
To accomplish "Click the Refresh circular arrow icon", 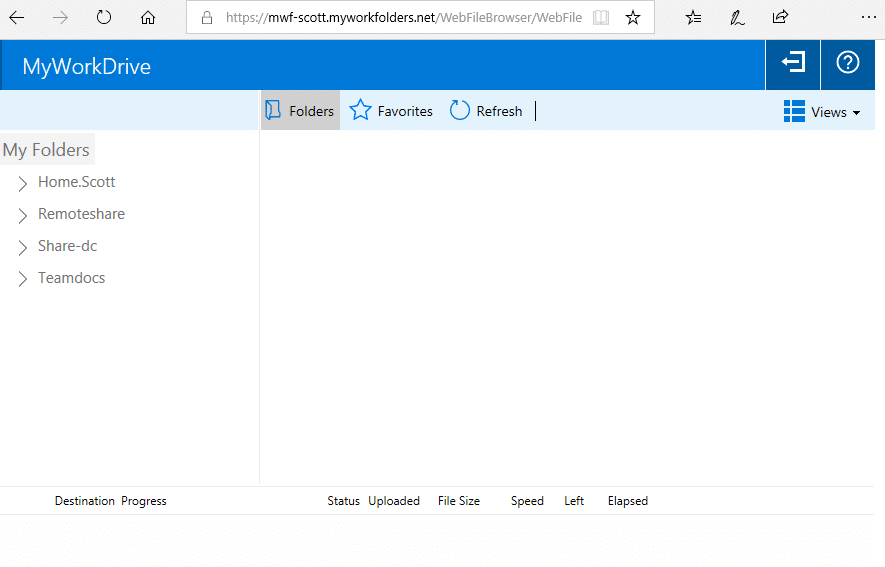I will [460, 111].
